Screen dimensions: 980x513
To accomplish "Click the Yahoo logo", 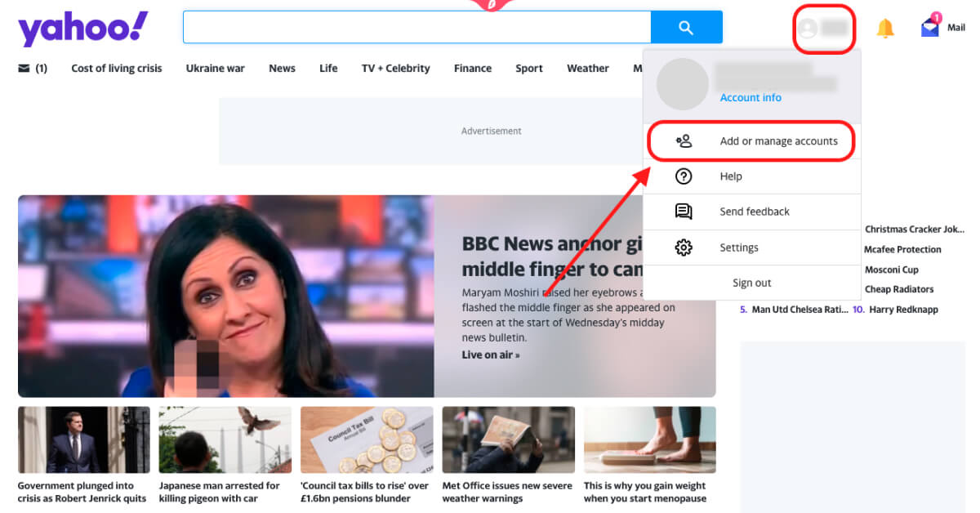I will coord(83,28).
